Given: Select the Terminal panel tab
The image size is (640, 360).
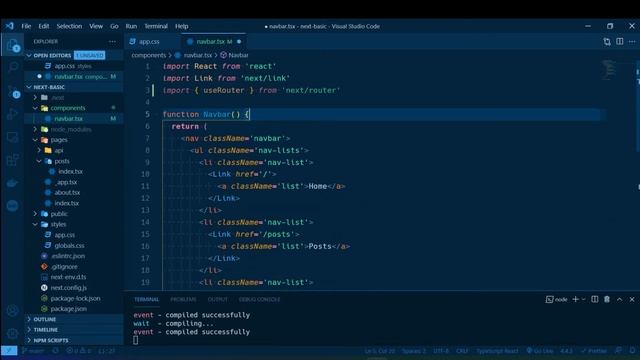Looking at the screenshot, I should click(146, 299).
